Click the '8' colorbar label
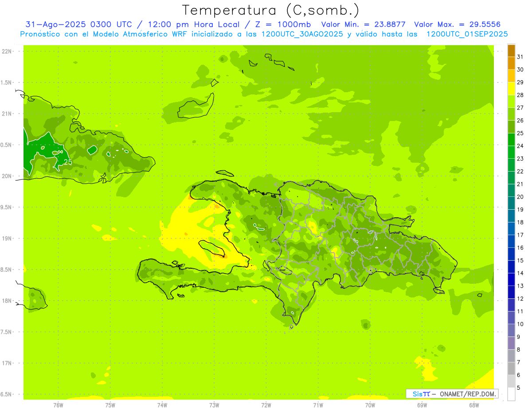 coord(519,349)
